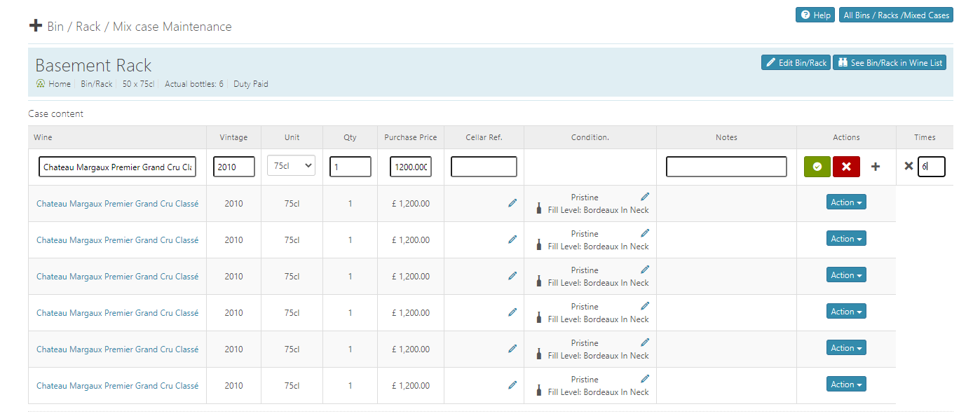Click See Bin/Rack in Wine List

coord(890,63)
